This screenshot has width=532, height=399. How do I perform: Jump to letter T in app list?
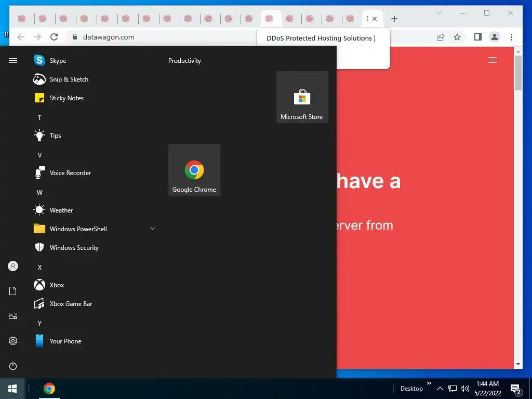tap(39, 118)
